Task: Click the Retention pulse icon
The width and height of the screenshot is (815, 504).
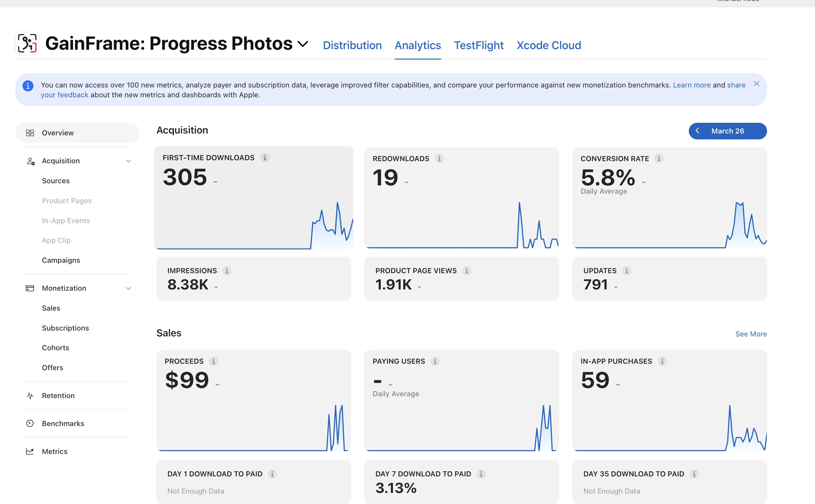Action: [x=30, y=396]
